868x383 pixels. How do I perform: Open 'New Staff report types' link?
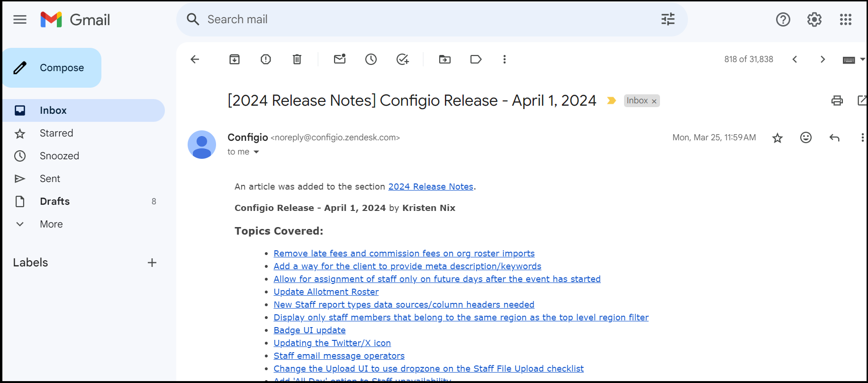pyautogui.click(x=404, y=305)
